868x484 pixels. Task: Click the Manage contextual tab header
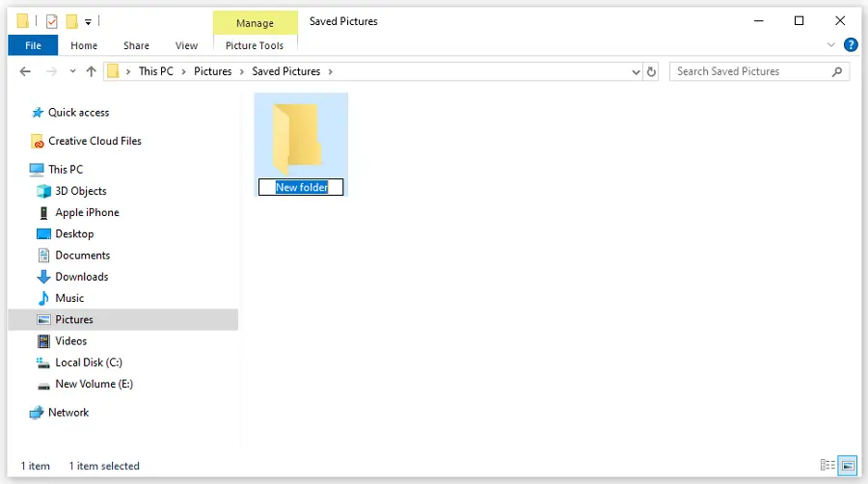(x=256, y=23)
